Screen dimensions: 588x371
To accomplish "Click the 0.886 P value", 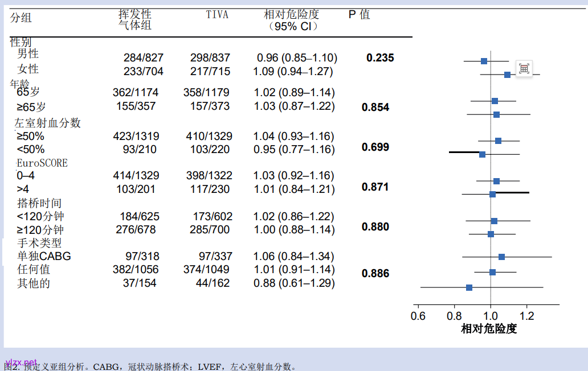I will pos(375,274).
